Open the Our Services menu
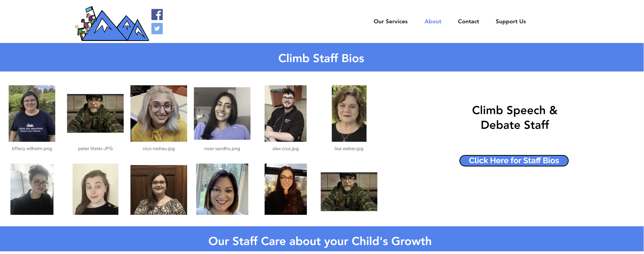Viewport: 644px width, 254px height. [x=390, y=21]
